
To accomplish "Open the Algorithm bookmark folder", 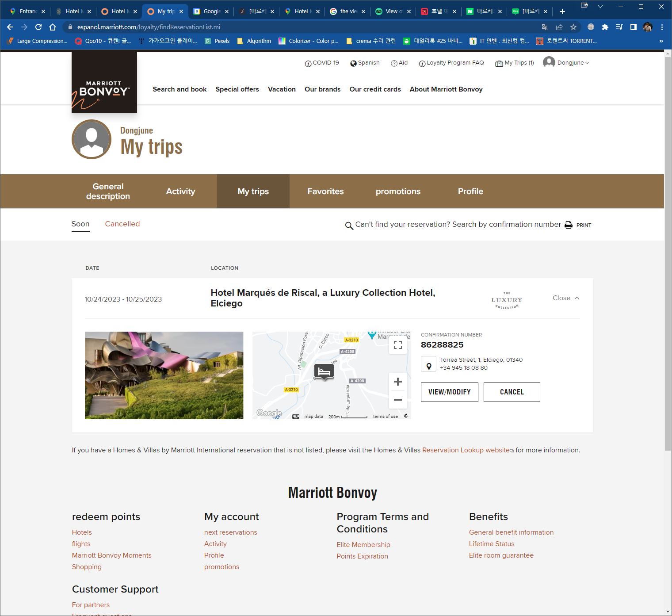I will coord(254,41).
